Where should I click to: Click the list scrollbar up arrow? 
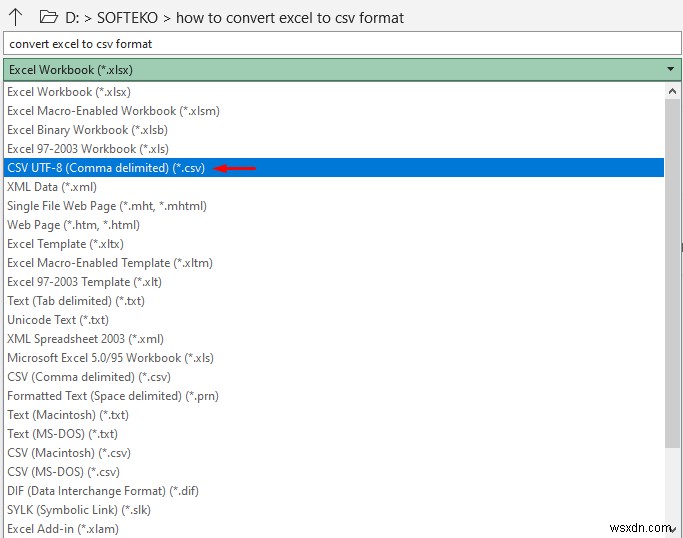[x=673, y=91]
